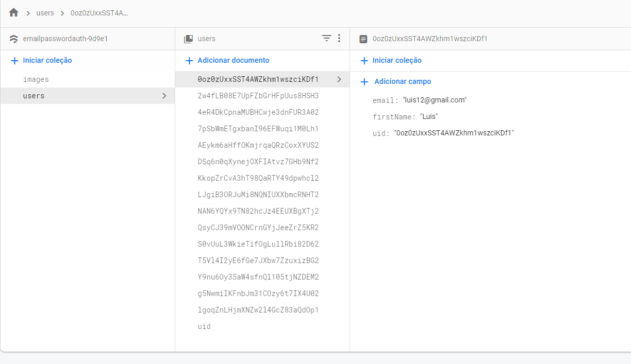Select the users breadcrumb link
The height and width of the screenshot is (364, 631).
[45, 13]
